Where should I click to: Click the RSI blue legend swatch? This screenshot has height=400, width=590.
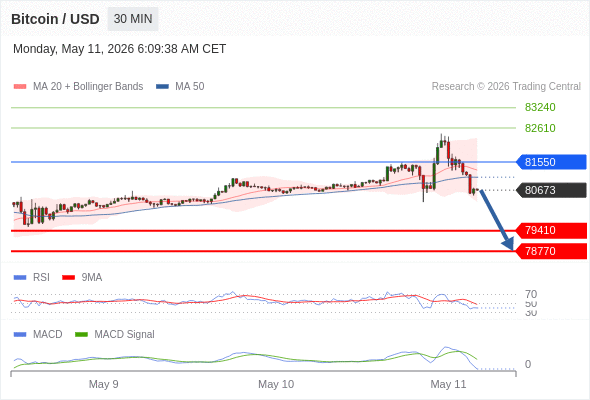pos(20,278)
